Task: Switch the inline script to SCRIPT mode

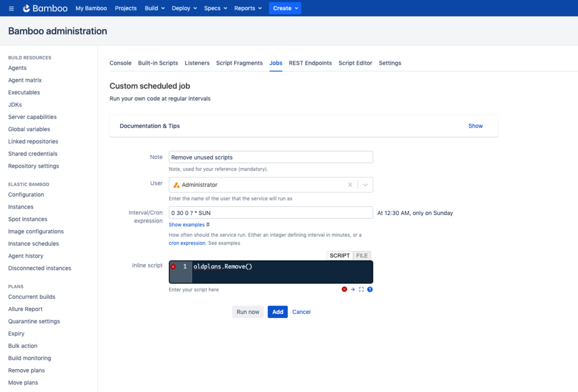Action: [x=339, y=256]
